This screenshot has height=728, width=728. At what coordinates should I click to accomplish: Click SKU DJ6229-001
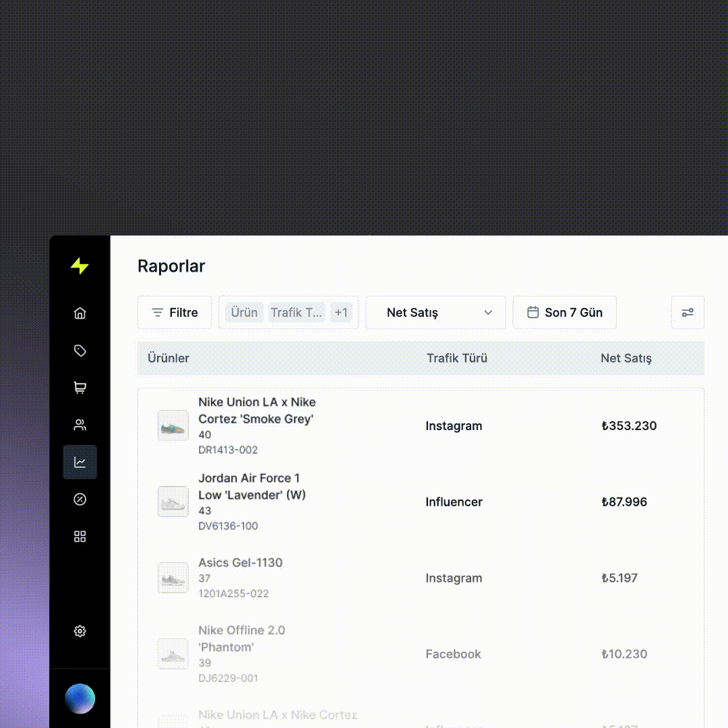228,678
